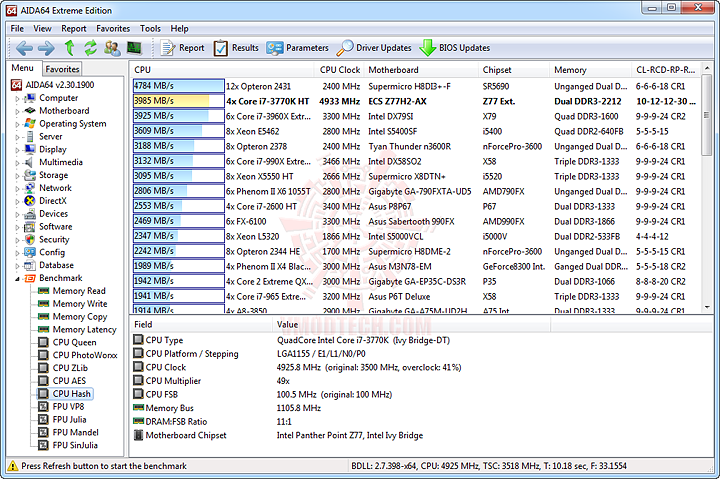720x479 pixels.
Task: Click the results list scroll up arrow
Action: click(x=707, y=68)
